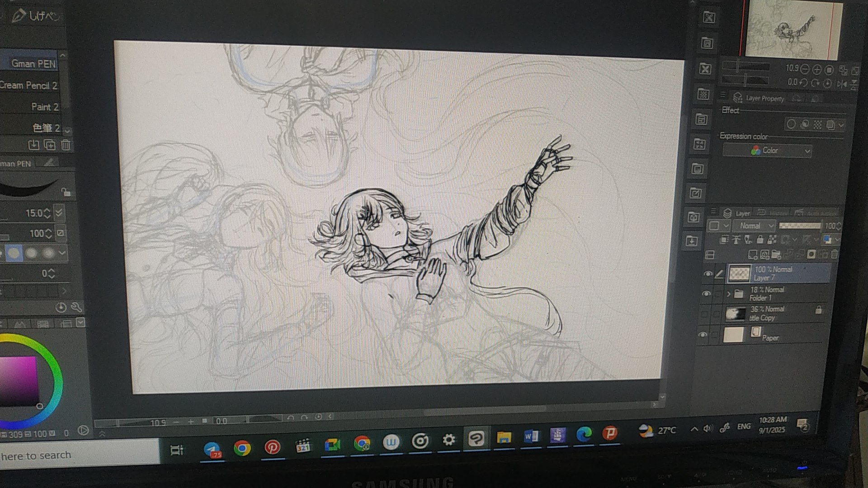Open sub tool detail wrench icon
The height and width of the screenshot is (488, 868).
[76, 308]
